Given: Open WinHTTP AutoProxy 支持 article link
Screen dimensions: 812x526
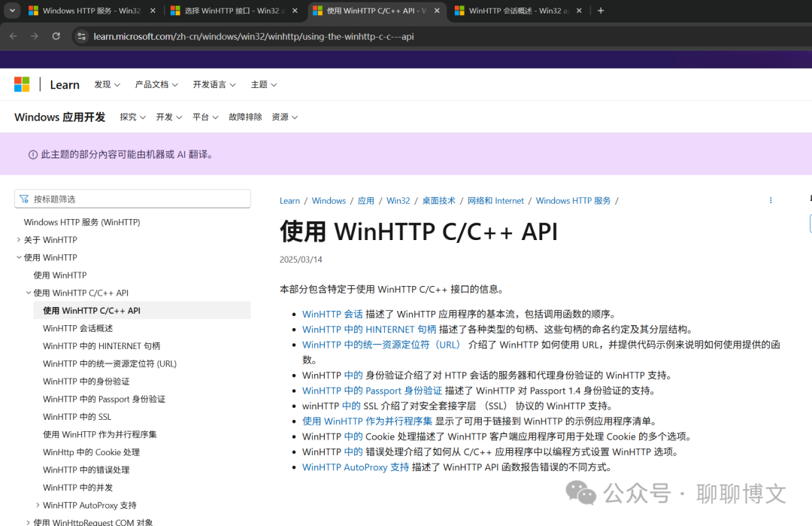Looking at the screenshot, I should click(x=356, y=467).
